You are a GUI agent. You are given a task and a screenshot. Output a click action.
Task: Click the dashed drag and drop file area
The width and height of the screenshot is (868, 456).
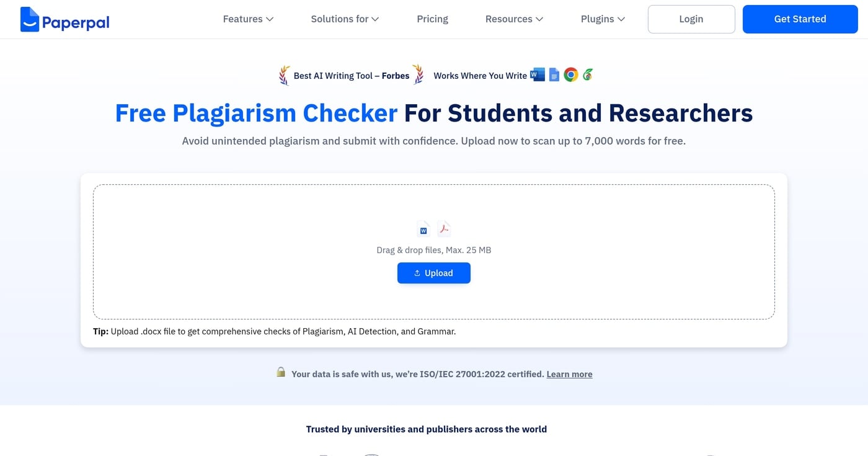(434, 252)
